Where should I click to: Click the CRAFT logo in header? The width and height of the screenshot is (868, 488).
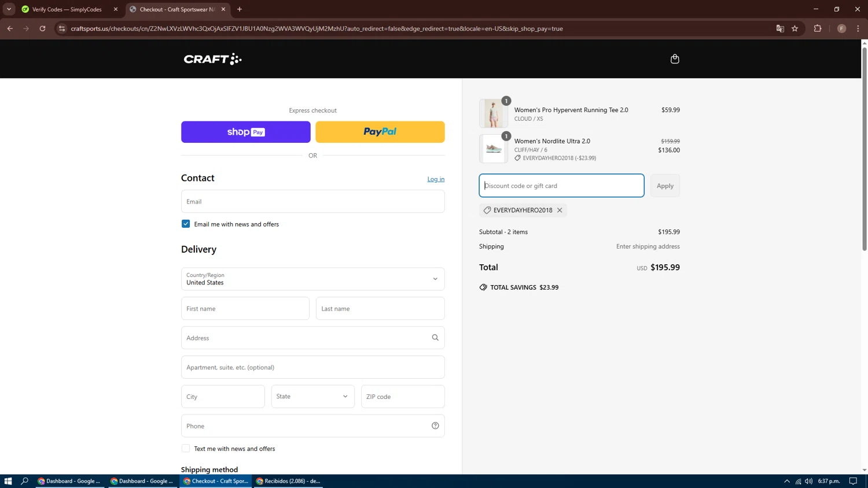(213, 59)
